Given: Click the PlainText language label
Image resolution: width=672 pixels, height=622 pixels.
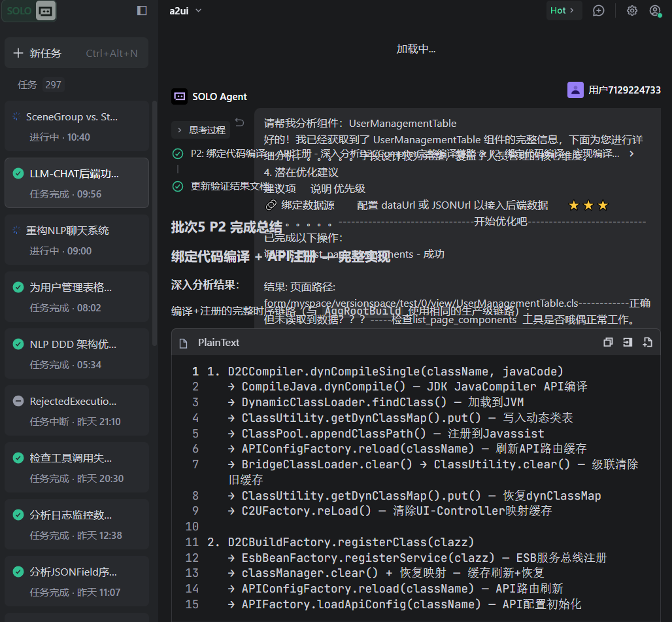Looking at the screenshot, I should [x=218, y=343].
